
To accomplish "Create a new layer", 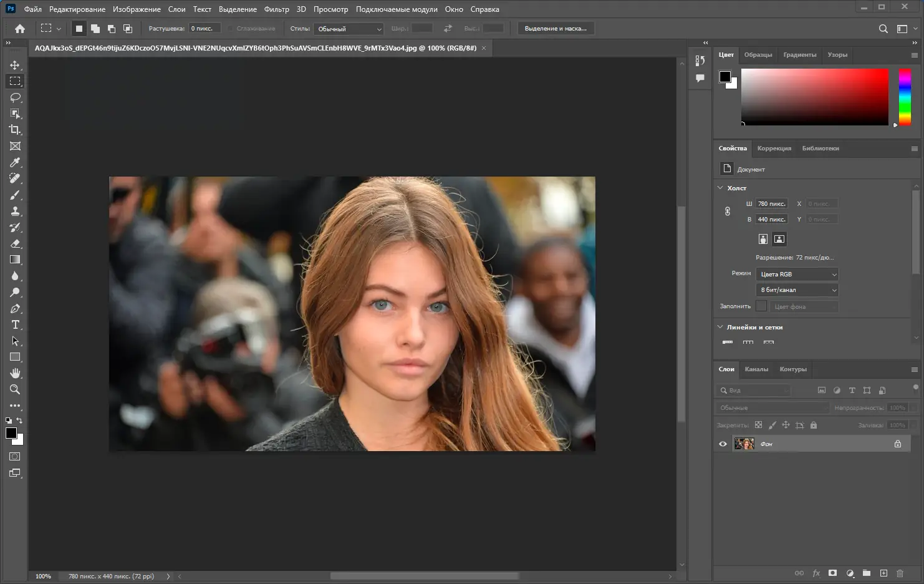I will click(883, 573).
